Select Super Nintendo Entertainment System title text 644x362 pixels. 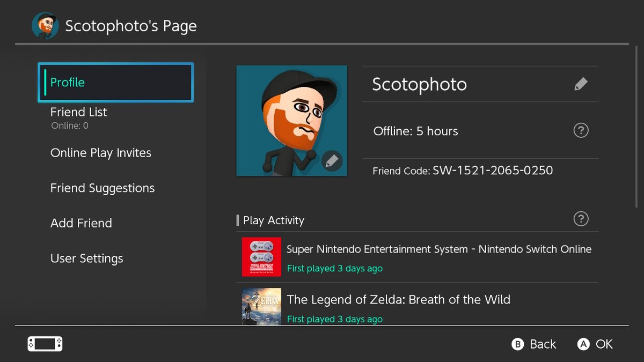[x=439, y=249]
